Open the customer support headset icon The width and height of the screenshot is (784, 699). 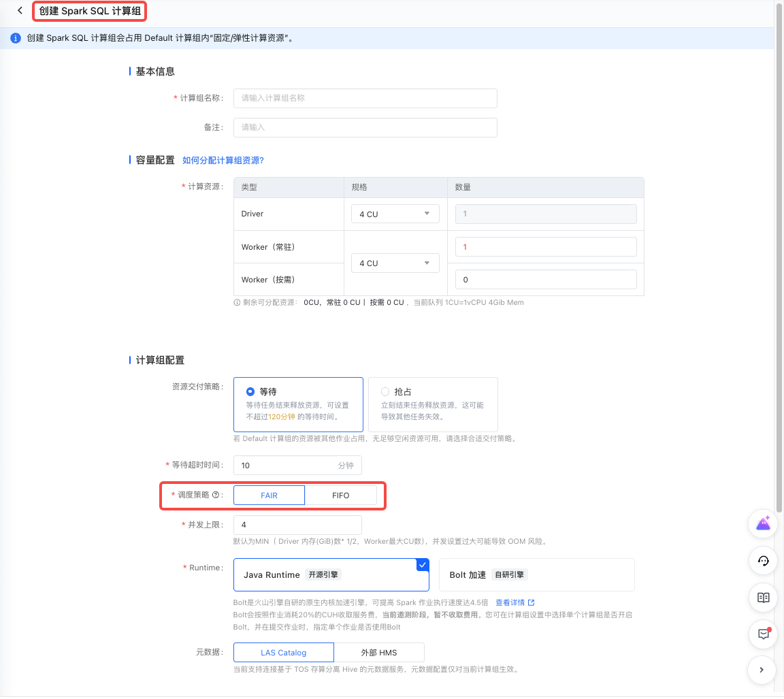click(763, 561)
